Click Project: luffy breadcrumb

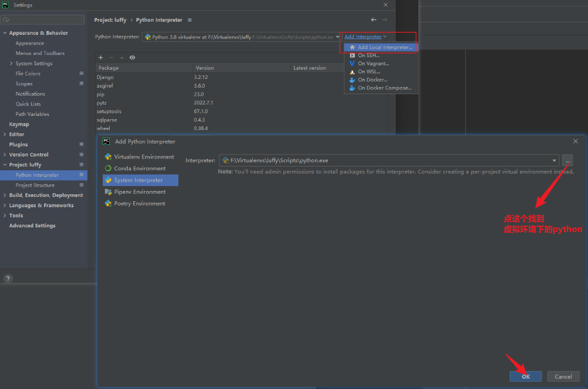pos(110,20)
